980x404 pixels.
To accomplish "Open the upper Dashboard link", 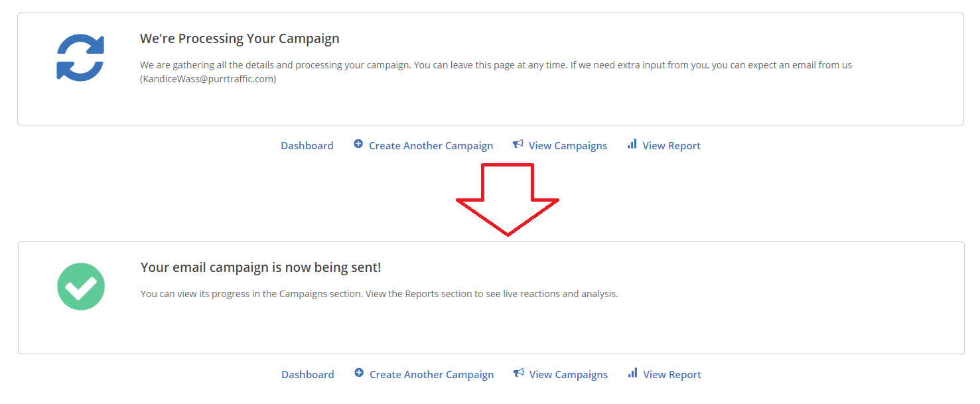I will [307, 145].
